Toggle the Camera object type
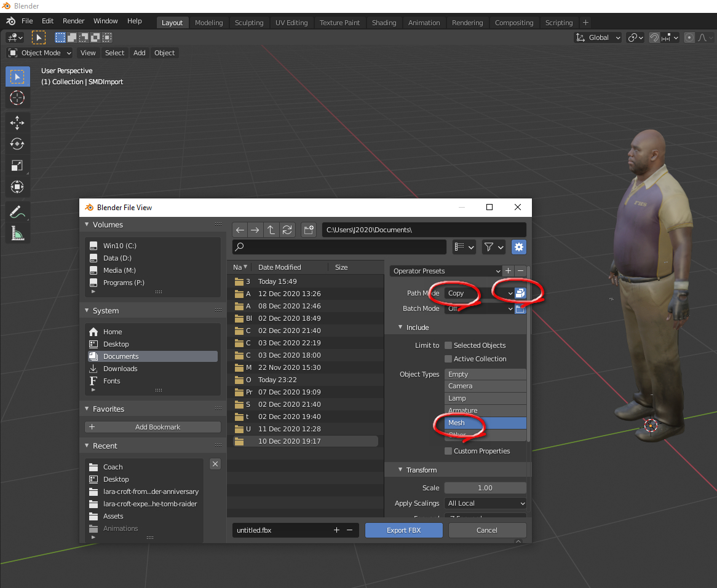This screenshot has height=588, width=717. 485,386
